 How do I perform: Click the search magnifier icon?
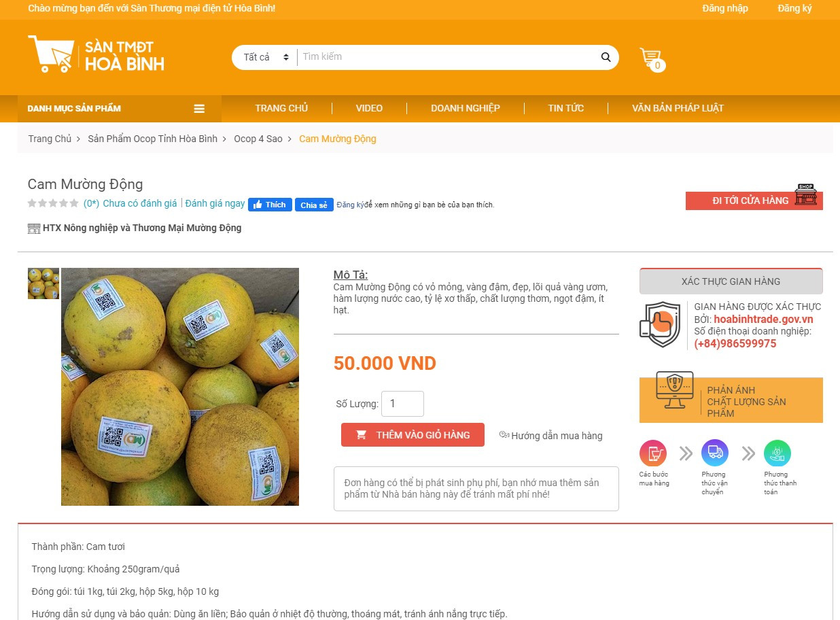tap(606, 57)
